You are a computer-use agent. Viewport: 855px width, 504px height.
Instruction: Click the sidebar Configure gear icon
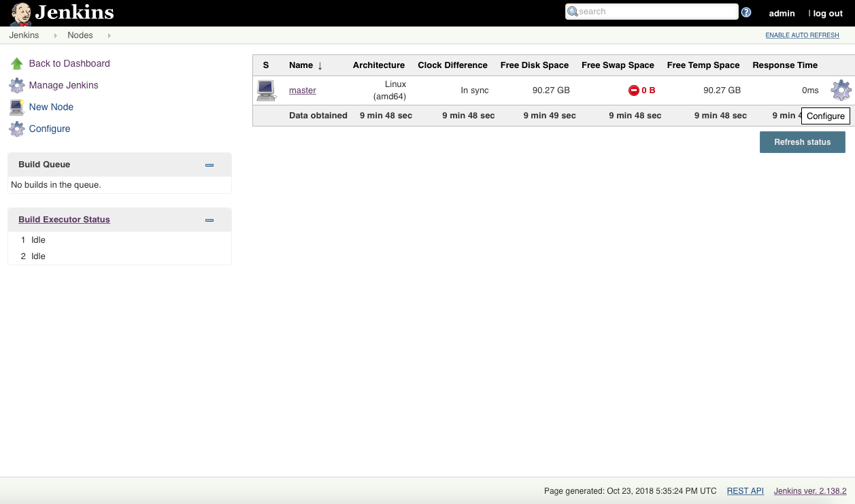(17, 129)
